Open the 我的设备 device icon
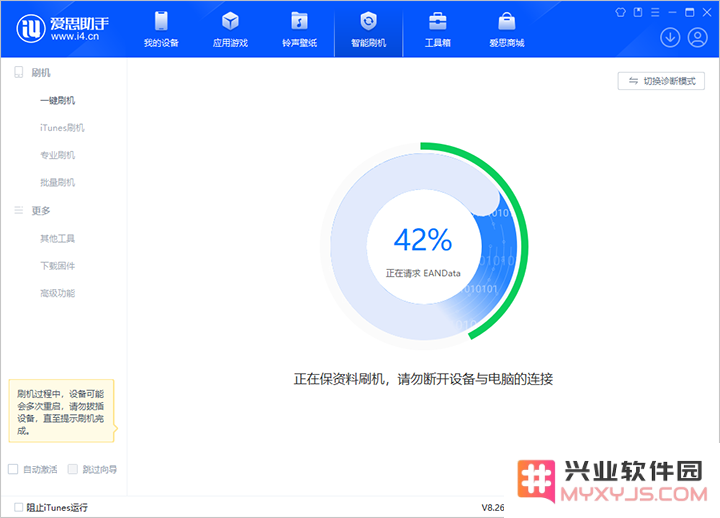This screenshot has width=720, height=518. point(161,21)
